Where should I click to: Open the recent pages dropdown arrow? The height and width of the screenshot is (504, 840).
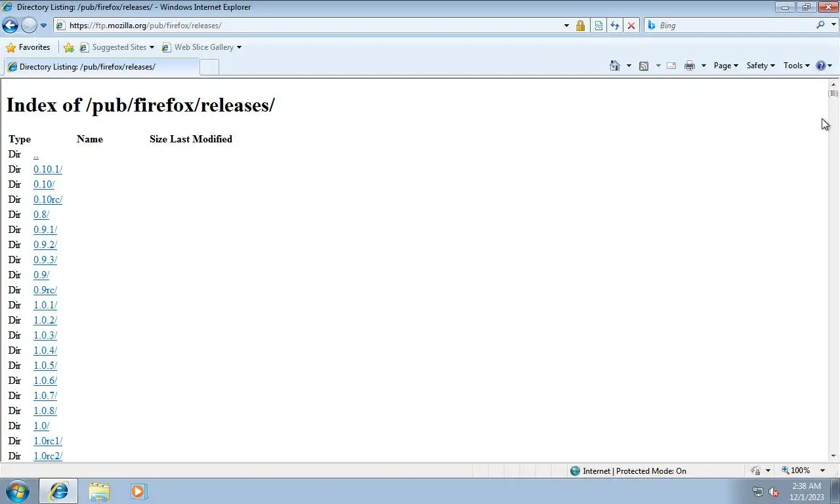tap(43, 26)
